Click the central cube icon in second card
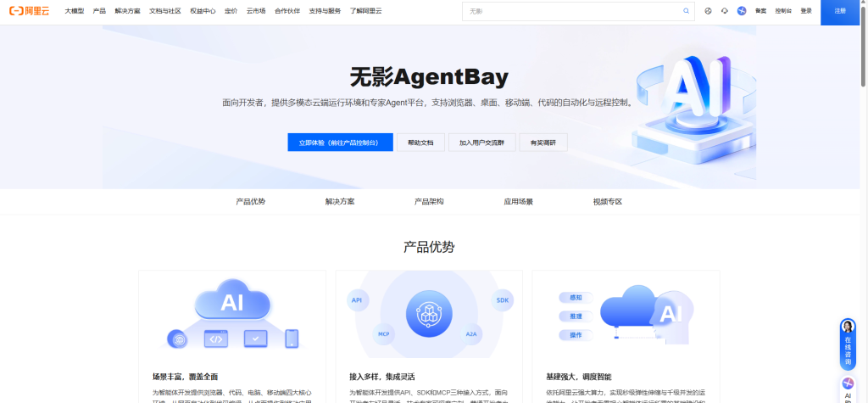868x403 pixels. (x=429, y=314)
